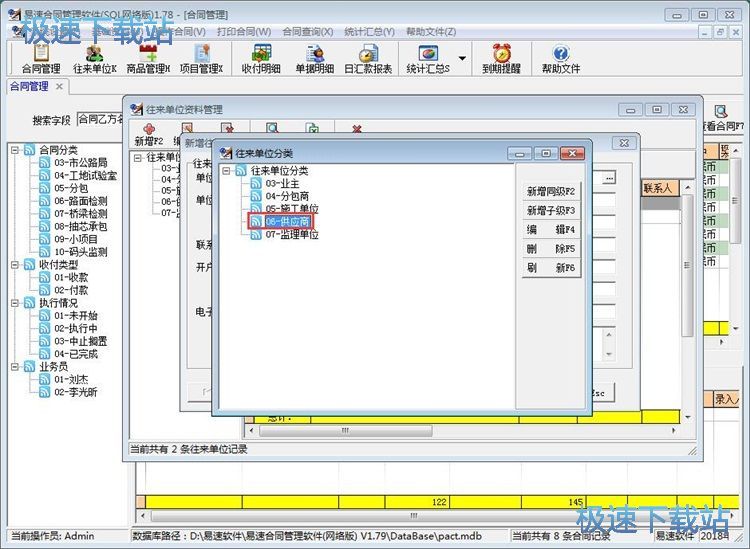Select 08-抽芯承包 in 合同分类
The height and width of the screenshot is (549, 750).
pyautogui.click(x=80, y=226)
